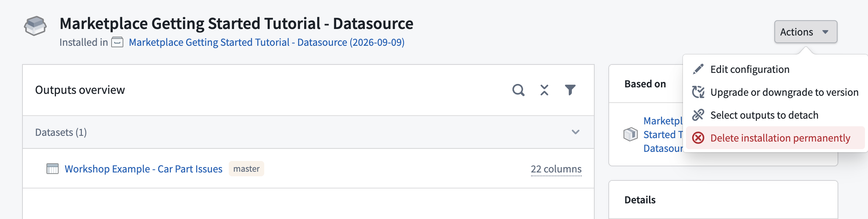Screen dimensions: 868x219
Task: Open the installed-in project folder link
Action: coord(266,42)
